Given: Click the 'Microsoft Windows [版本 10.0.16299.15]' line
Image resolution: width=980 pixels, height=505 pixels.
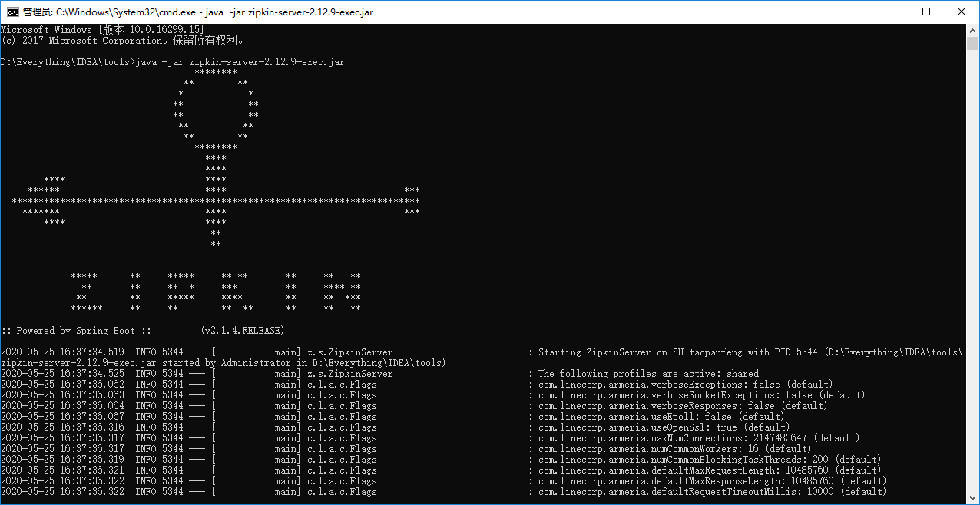Looking at the screenshot, I should 102,29.
